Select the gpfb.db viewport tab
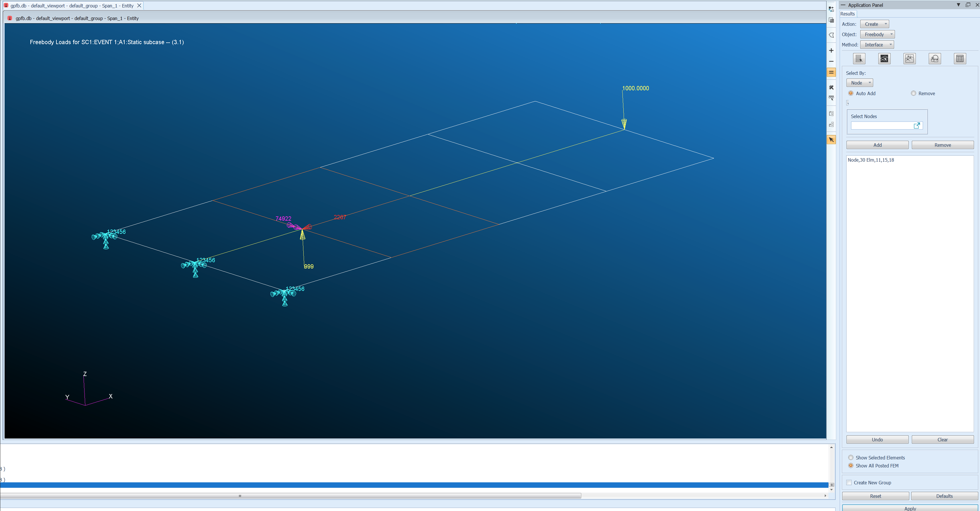 [x=72, y=6]
